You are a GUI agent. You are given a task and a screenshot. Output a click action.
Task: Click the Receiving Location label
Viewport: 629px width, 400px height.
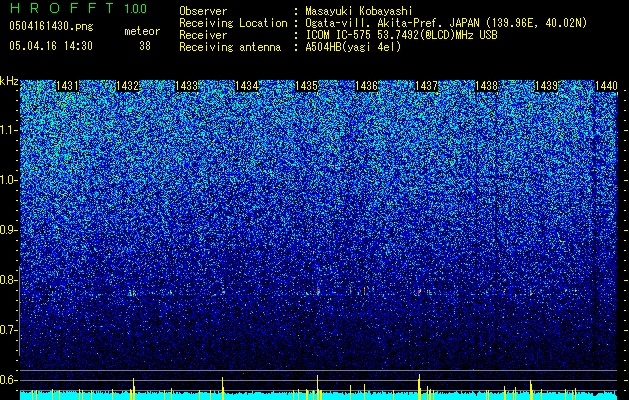[x=233, y=23]
